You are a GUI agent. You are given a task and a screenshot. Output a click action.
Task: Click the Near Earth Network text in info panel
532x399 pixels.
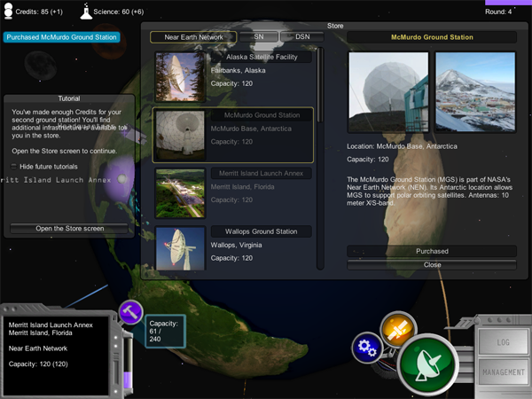(x=38, y=348)
